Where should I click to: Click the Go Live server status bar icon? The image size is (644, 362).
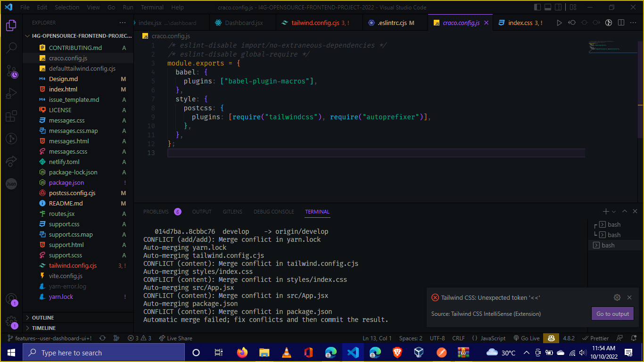(527, 338)
